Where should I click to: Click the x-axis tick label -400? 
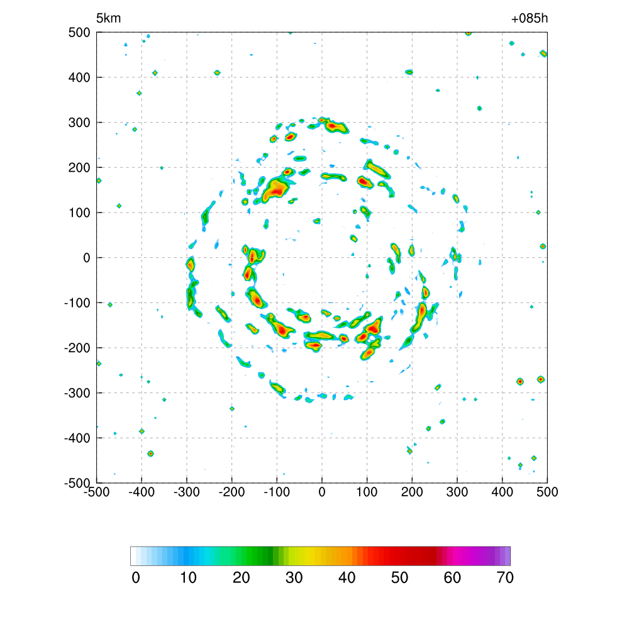pos(142,492)
